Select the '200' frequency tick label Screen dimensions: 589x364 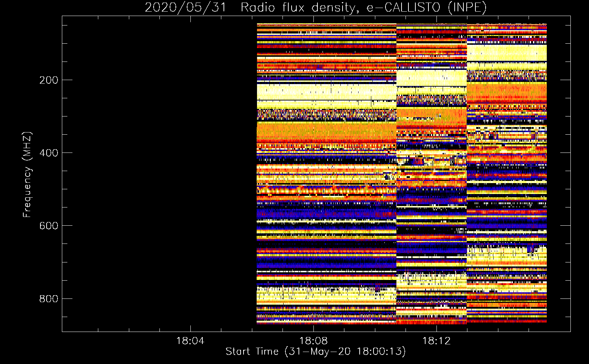pyautogui.click(x=48, y=80)
